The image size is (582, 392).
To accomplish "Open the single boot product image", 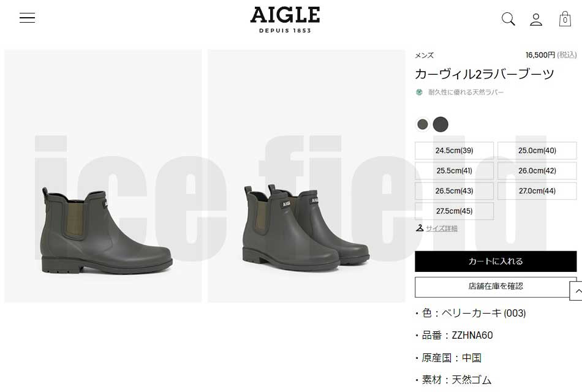I will [x=103, y=176].
